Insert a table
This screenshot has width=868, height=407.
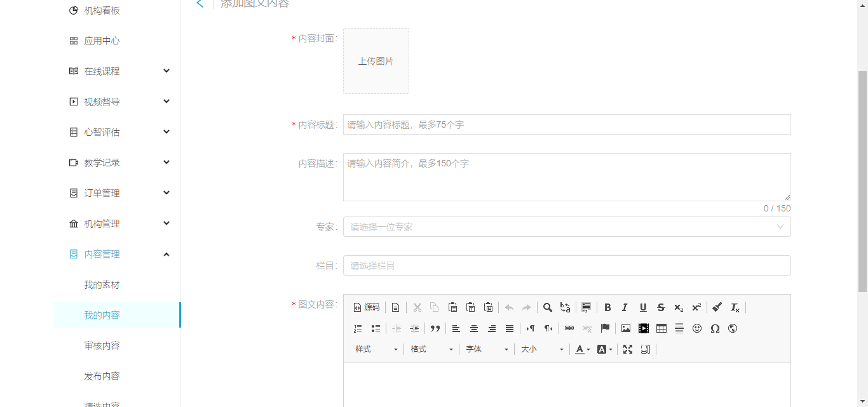click(x=661, y=328)
